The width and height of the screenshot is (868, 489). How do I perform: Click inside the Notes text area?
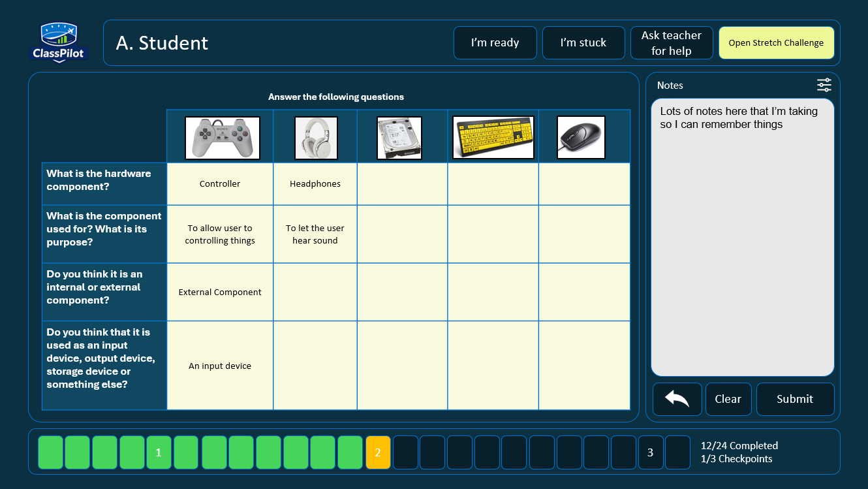[x=742, y=235]
